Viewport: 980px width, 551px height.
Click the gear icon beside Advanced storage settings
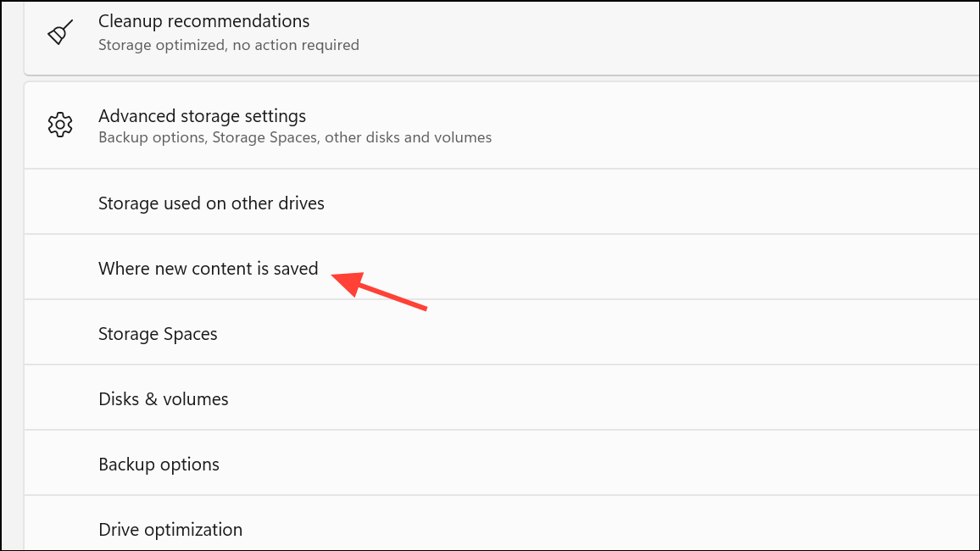(x=60, y=125)
